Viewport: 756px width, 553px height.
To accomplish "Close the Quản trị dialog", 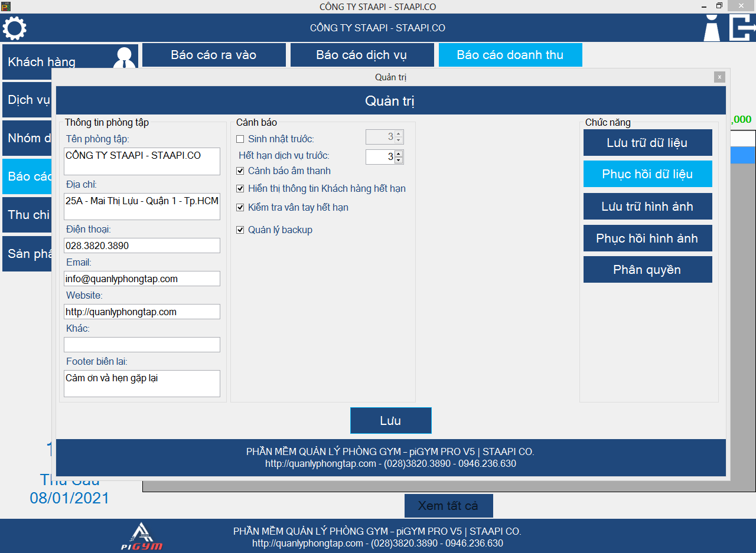I will [x=719, y=77].
